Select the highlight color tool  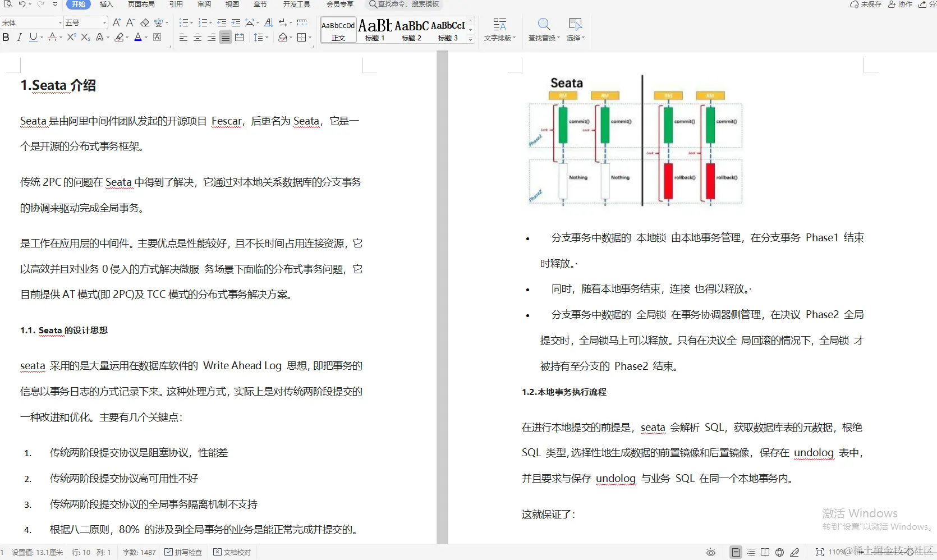[120, 38]
